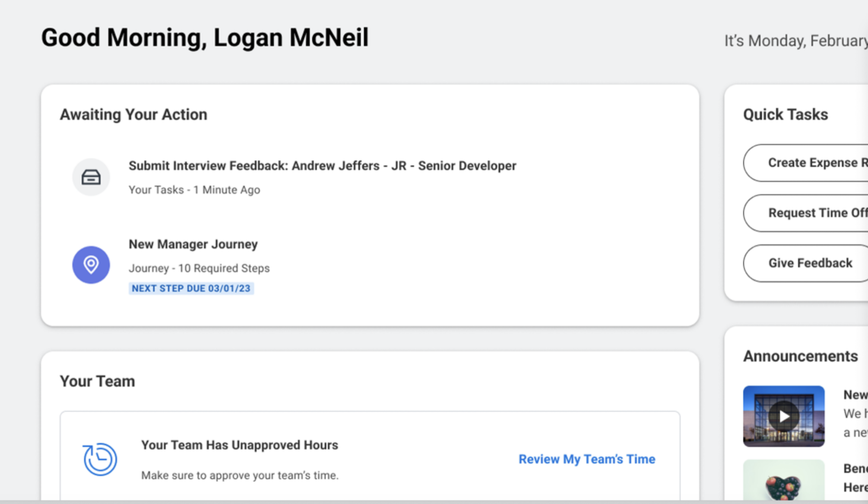Click the Your Team section heading
The image size is (868, 504).
coord(97,381)
